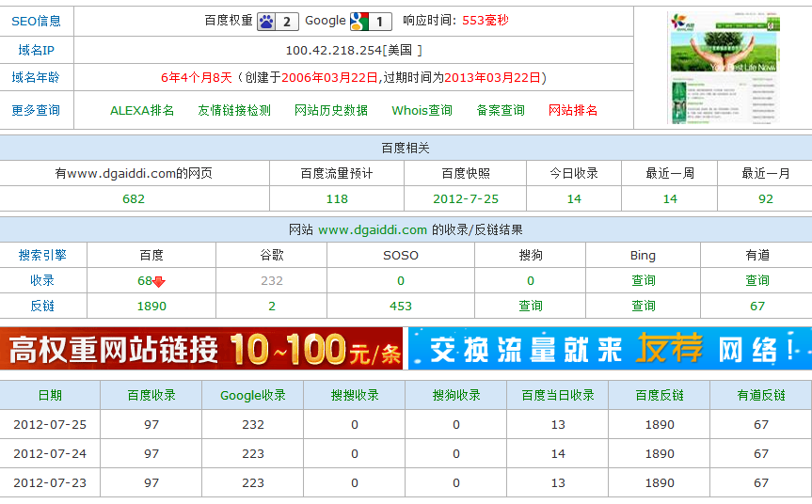Click the 备案查询 link

coord(501,110)
